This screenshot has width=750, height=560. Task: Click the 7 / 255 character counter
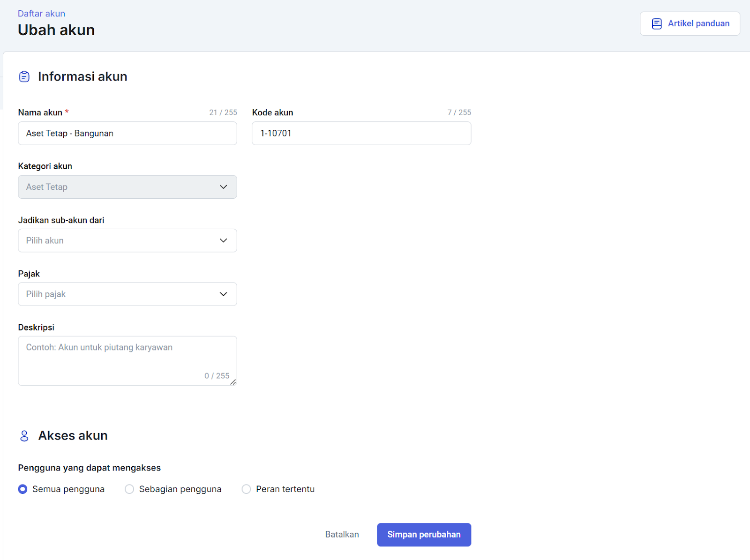tap(459, 112)
